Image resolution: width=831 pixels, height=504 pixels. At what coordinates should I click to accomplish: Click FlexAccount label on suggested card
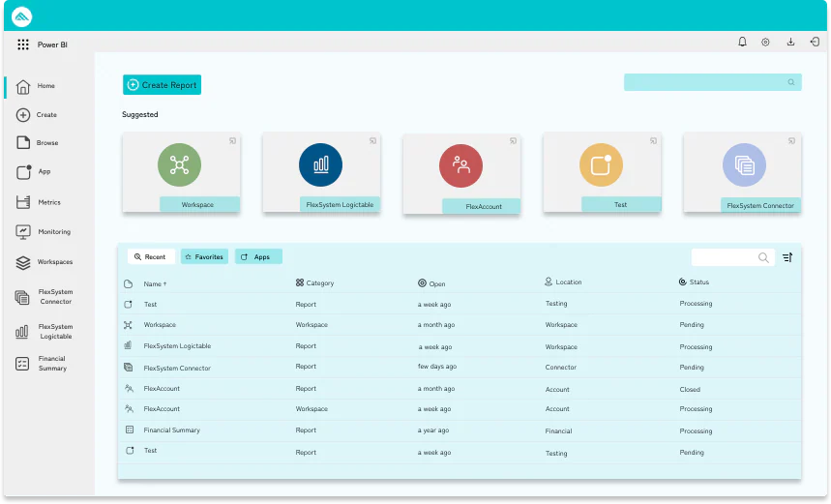(x=481, y=206)
